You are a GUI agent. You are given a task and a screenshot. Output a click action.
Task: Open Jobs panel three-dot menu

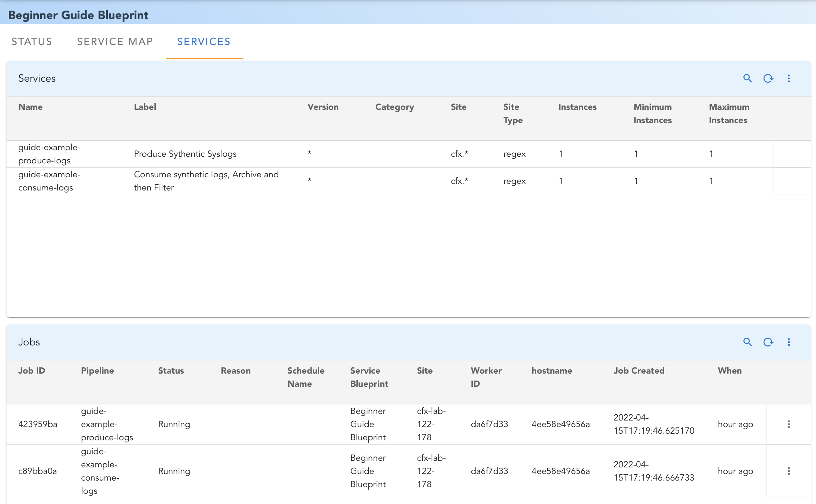click(789, 342)
